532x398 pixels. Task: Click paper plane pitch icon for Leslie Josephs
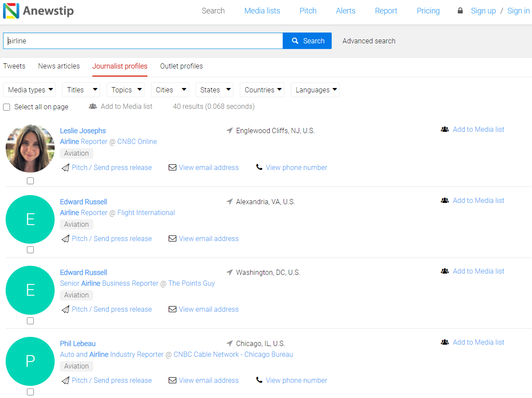[x=65, y=167]
